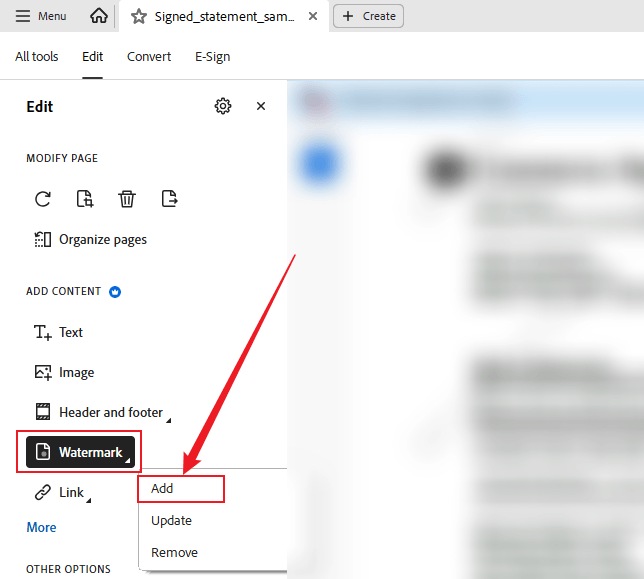Image resolution: width=644 pixels, height=579 pixels.
Task: Click the Header and footer film icon
Action: coord(43,411)
